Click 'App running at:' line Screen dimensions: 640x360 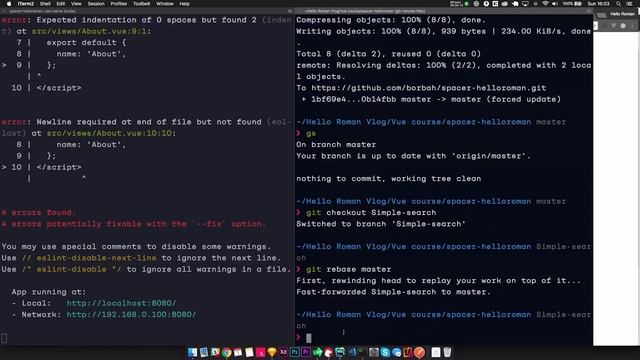(49, 292)
